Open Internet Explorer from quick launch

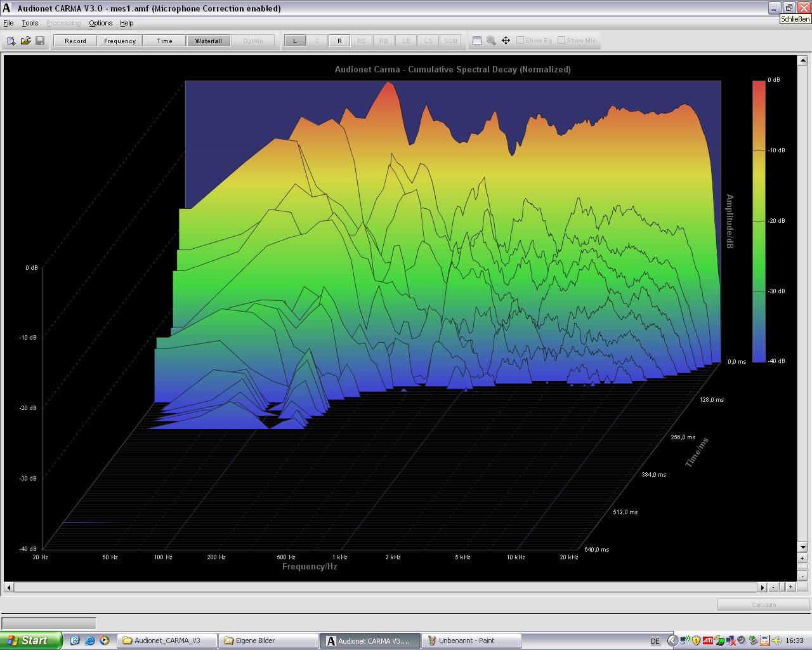pos(89,640)
